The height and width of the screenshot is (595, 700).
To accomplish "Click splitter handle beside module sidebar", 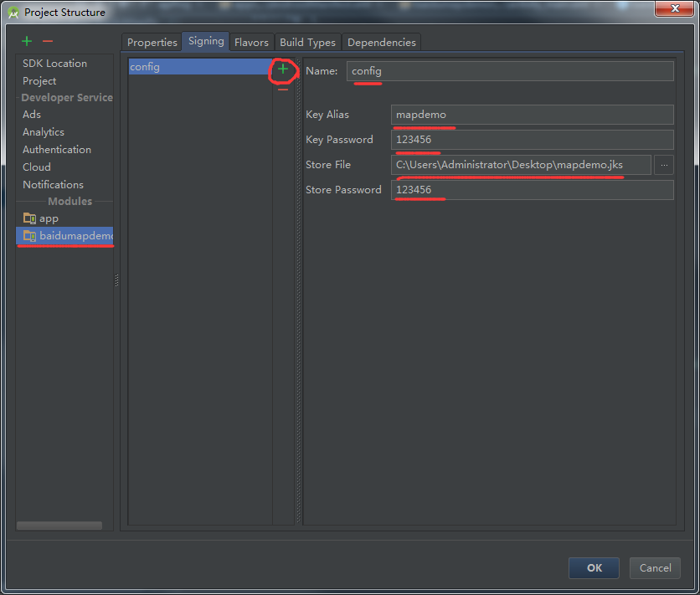I will click(x=117, y=280).
